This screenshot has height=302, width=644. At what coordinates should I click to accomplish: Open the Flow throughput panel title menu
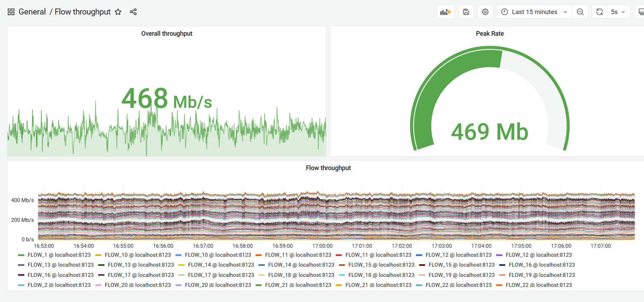click(328, 168)
